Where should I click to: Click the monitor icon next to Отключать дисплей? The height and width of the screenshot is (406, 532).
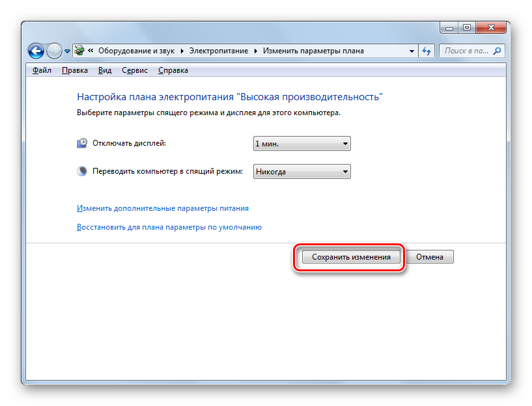click(82, 143)
